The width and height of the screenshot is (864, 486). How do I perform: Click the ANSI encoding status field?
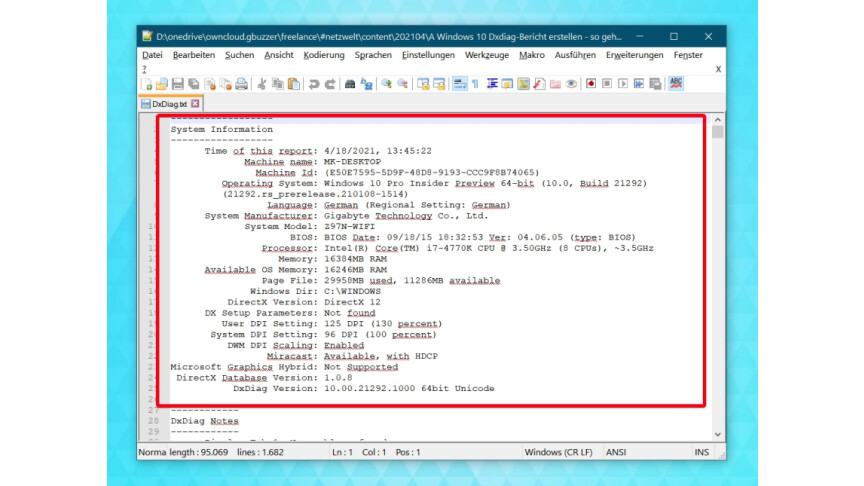point(616,452)
